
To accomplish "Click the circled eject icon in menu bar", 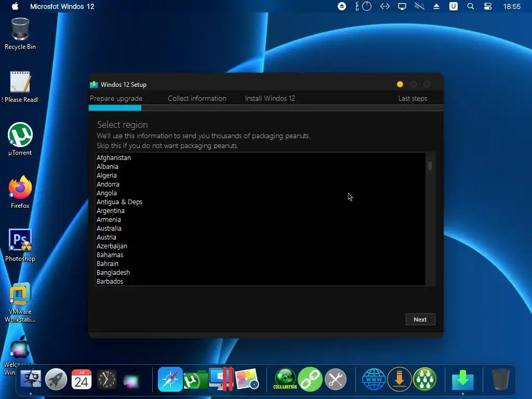I will click(x=342, y=6).
